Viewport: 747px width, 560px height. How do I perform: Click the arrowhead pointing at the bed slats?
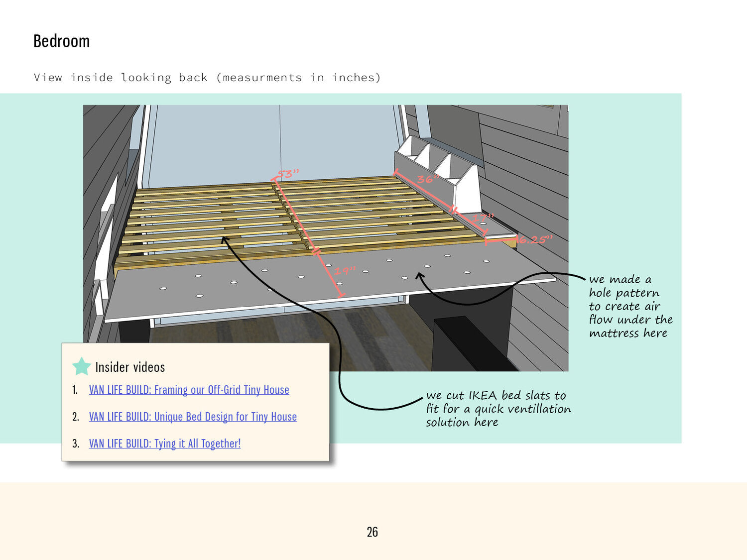225,240
